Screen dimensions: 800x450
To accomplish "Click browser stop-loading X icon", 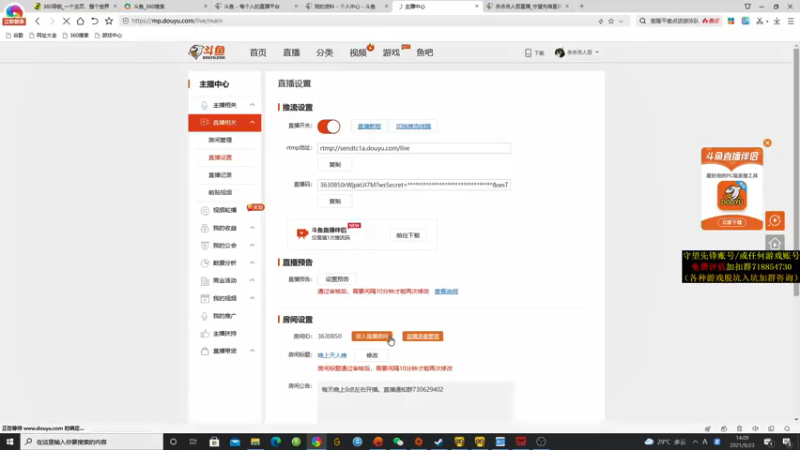I will [66, 21].
